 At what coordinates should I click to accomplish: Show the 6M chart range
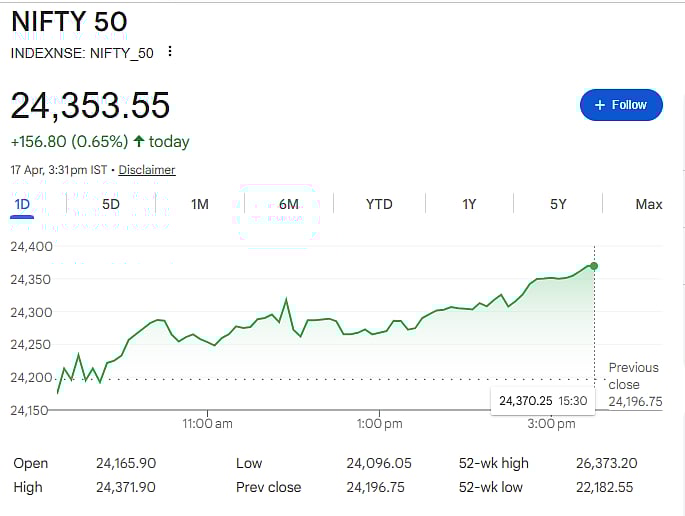click(x=289, y=205)
